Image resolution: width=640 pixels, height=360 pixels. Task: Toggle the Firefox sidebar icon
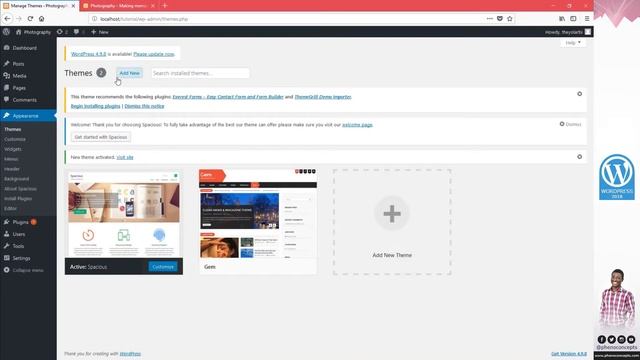click(x=573, y=19)
